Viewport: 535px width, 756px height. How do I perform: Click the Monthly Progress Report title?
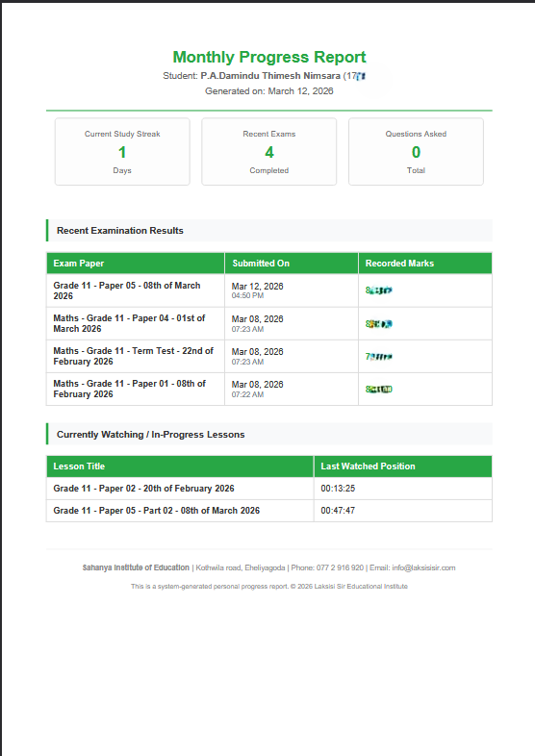[269, 57]
